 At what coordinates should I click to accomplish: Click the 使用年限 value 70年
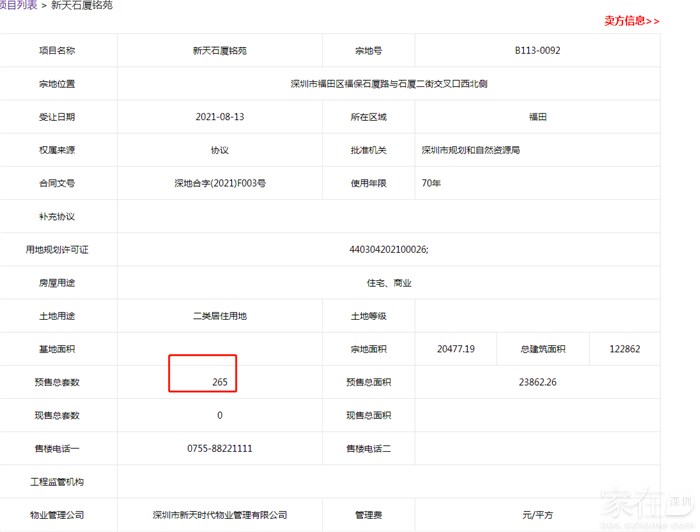point(432,183)
